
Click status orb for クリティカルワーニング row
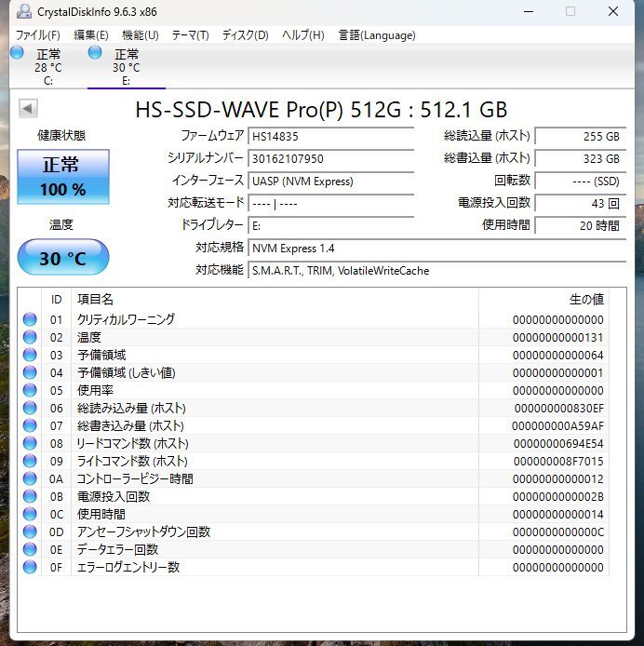30,319
